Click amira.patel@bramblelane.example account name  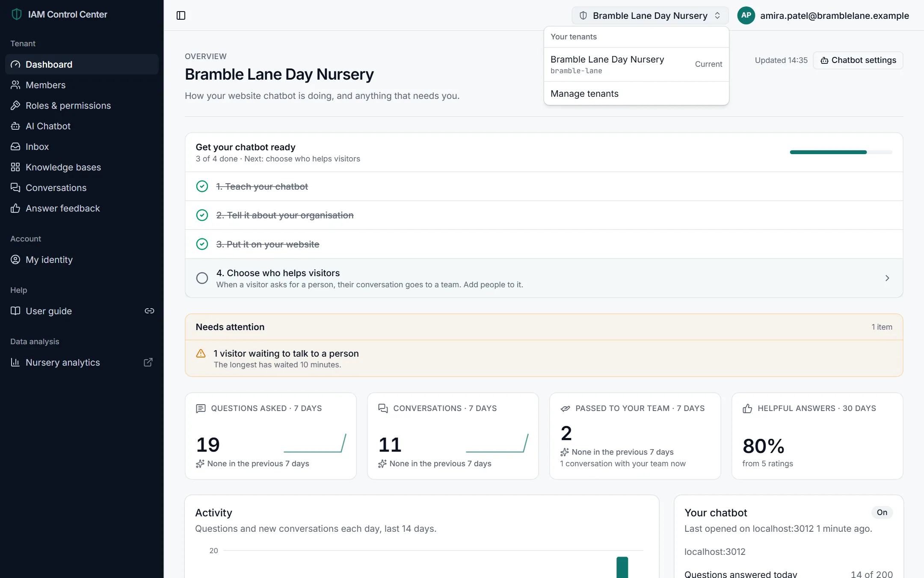835,16
